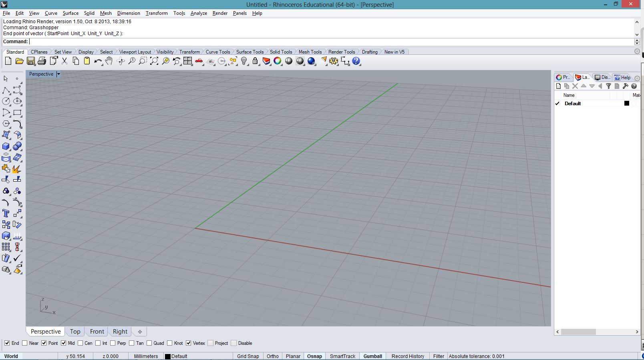
Task: Enable the Near osnap checkbox
Action: [25, 343]
